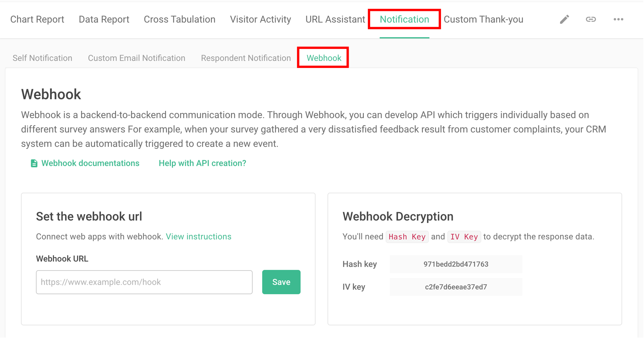Click the ellipsis more options icon
This screenshot has height=338, width=644.
point(619,19)
